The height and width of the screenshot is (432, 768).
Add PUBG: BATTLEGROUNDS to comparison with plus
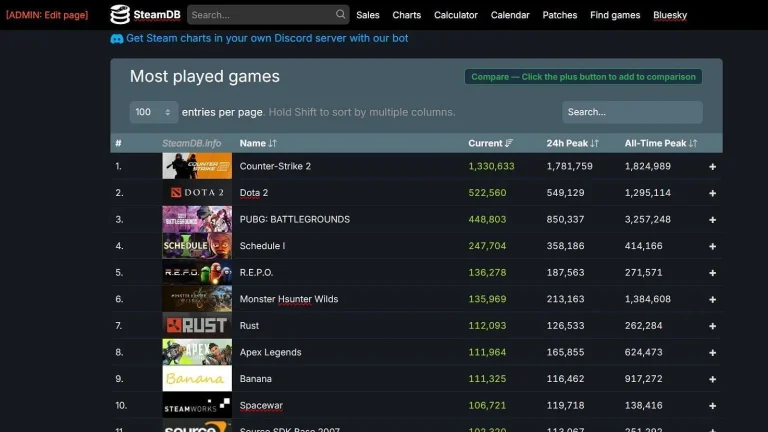[x=712, y=219]
